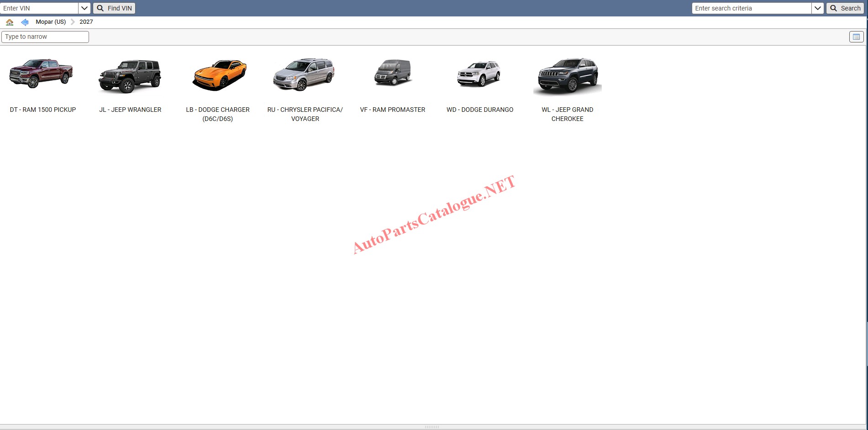The height and width of the screenshot is (430, 868).
Task: Focus the Enter VIN input field
Action: (40, 8)
